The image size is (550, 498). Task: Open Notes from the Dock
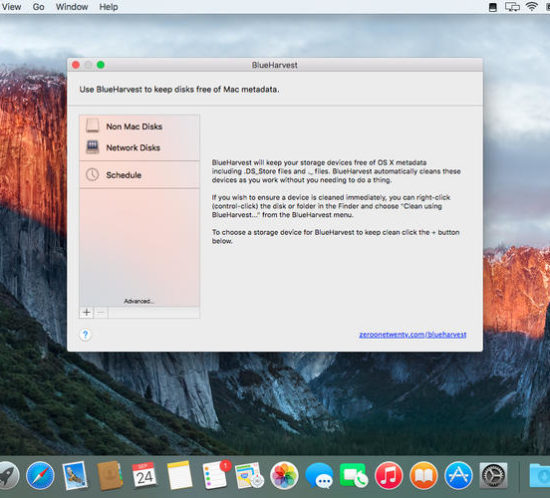click(180, 476)
